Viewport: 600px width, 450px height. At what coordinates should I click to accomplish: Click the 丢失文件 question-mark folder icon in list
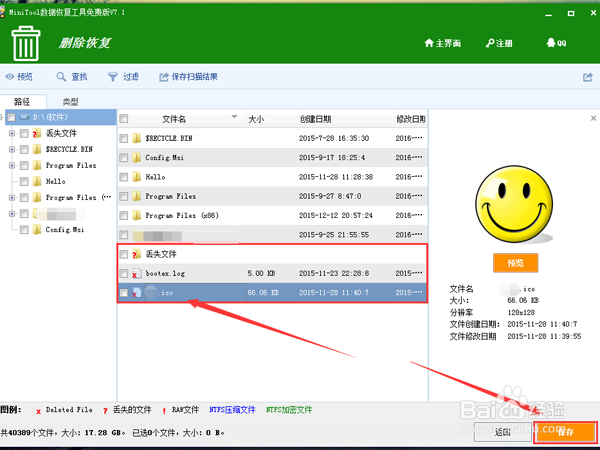coord(137,254)
